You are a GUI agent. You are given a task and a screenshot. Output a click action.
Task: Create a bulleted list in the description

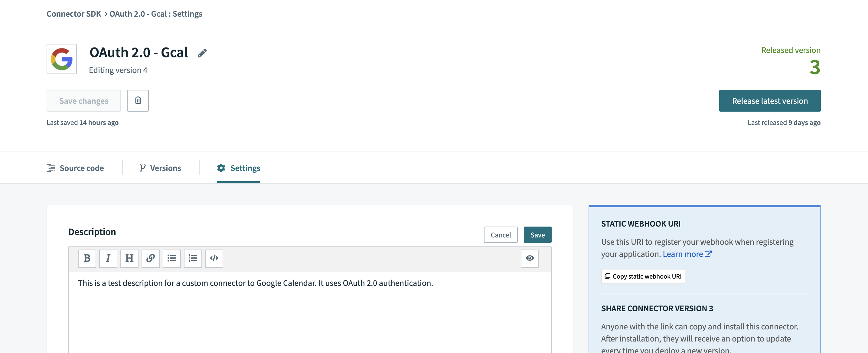pos(172,258)
